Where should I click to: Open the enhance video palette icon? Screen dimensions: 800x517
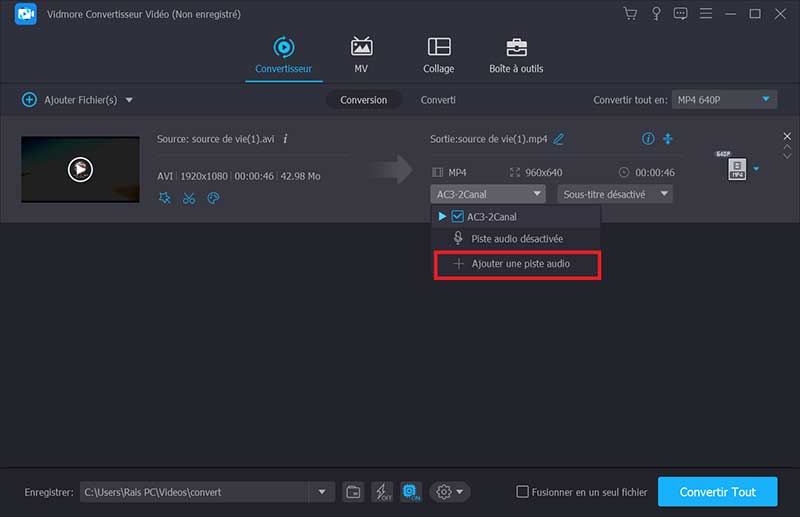(213, 198)
